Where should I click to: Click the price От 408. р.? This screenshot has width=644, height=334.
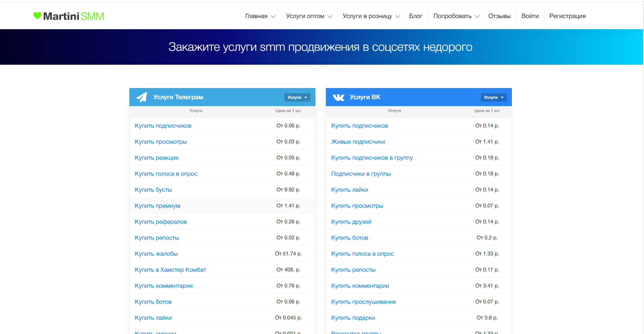288,270
